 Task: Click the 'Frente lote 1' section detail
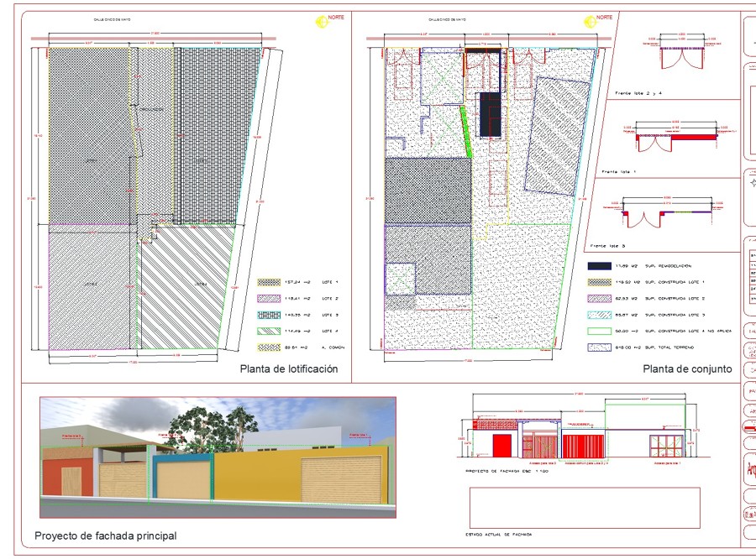tap(677, 138)
